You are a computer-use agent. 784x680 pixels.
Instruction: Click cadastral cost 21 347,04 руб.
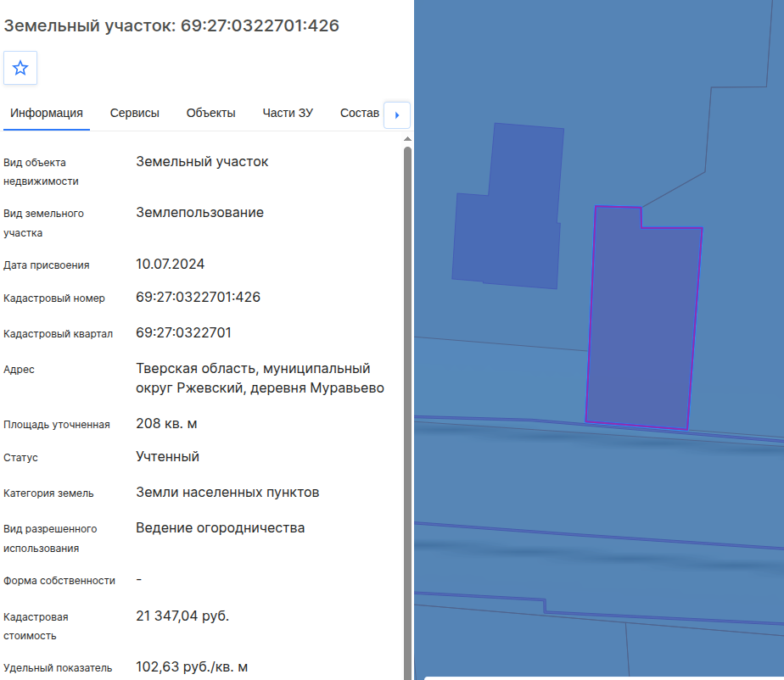(x=182, y=616)
